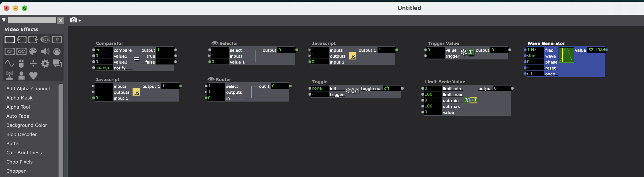Click the actor list vertical scrollbar

(61, 130)
